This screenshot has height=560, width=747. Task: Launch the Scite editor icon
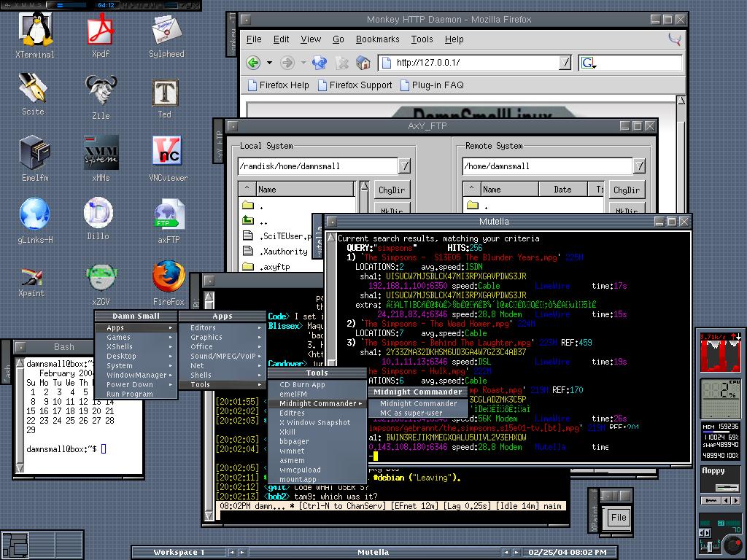33,88
